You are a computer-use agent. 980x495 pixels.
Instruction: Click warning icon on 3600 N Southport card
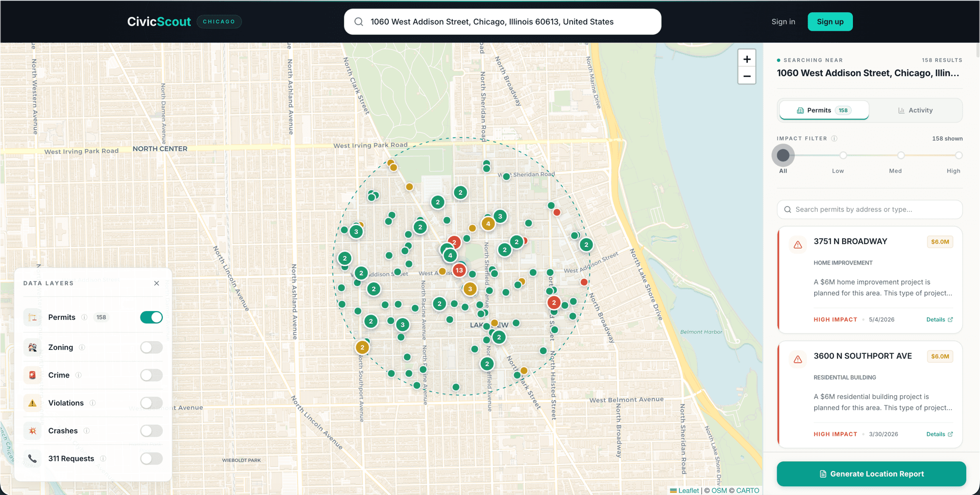[x=798, y=359]
